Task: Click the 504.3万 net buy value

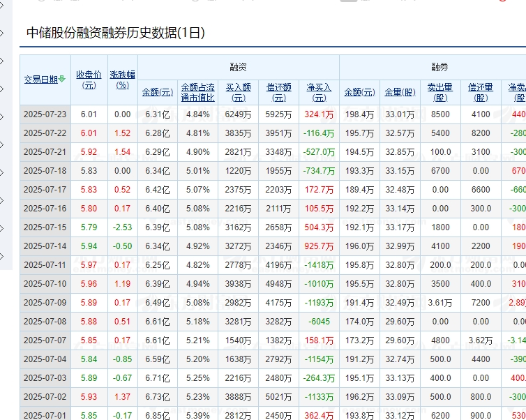Action: (x=319, y=227)
